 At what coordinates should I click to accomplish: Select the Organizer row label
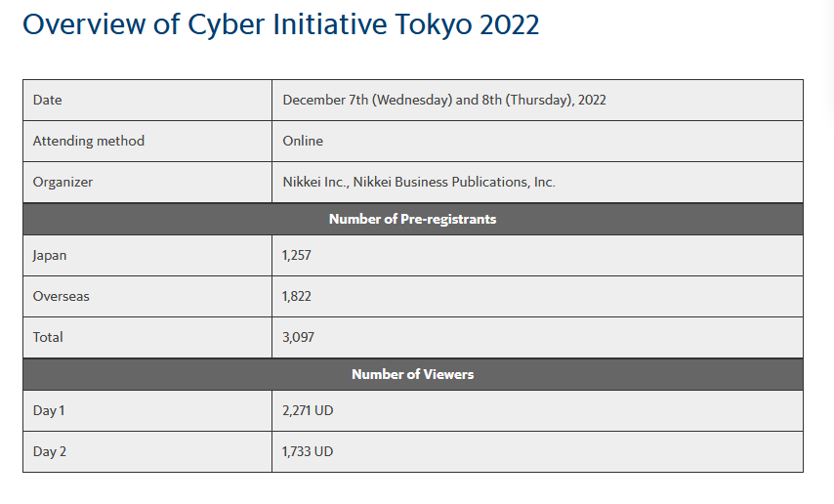pyautogui.click(x=63, y=182)
